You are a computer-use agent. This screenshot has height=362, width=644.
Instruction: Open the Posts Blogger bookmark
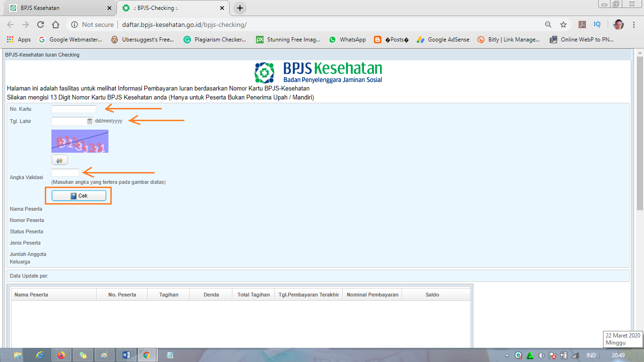coord(391,40)
